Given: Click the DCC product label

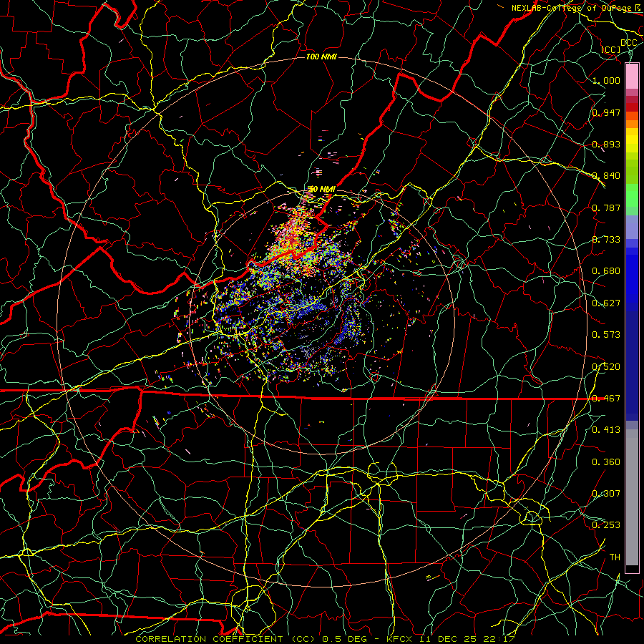Looking at the screenshot, I should point(629,43).
